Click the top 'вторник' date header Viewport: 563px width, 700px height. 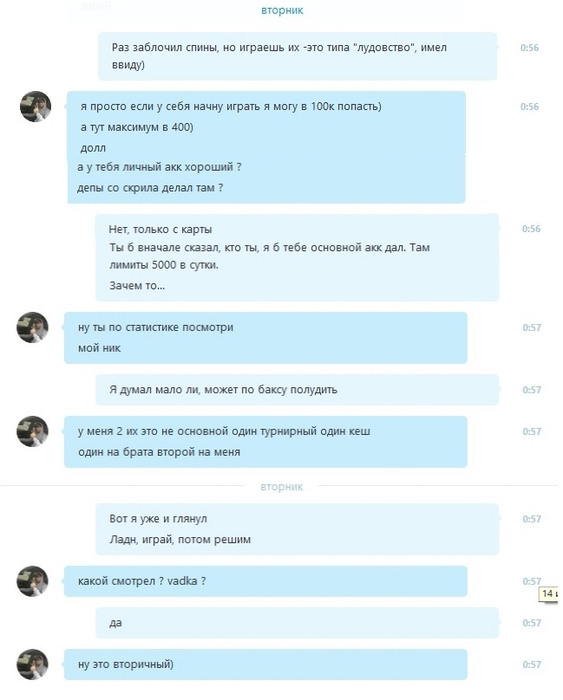[282, 10]
